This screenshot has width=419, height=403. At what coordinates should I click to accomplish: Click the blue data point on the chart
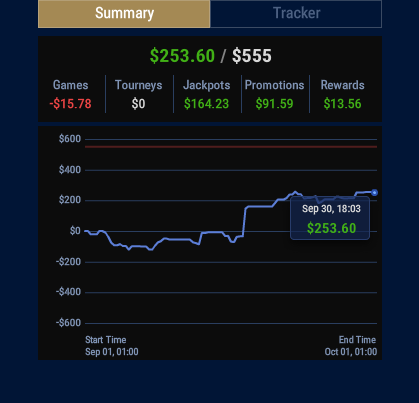[x=374, y=192]
